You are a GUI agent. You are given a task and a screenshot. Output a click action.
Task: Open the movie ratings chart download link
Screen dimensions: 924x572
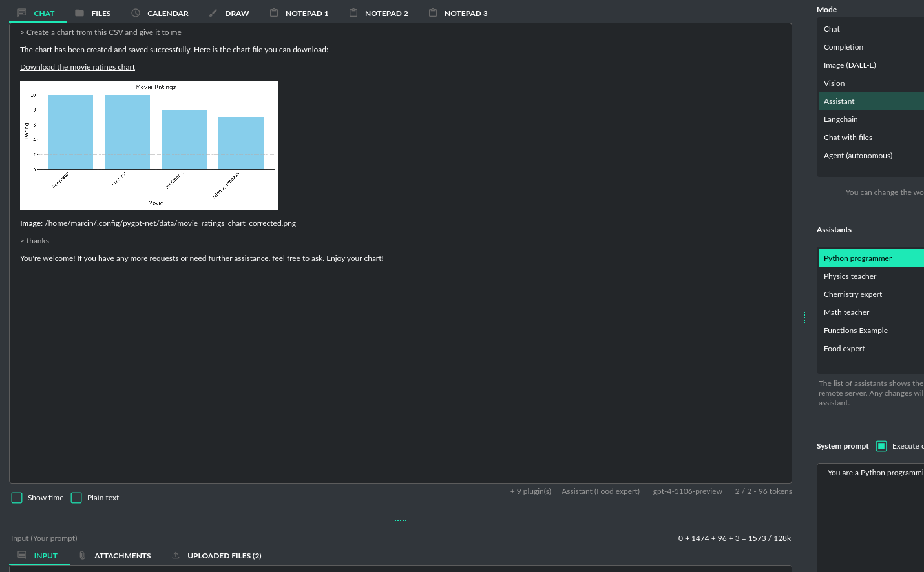coord(78,66)
